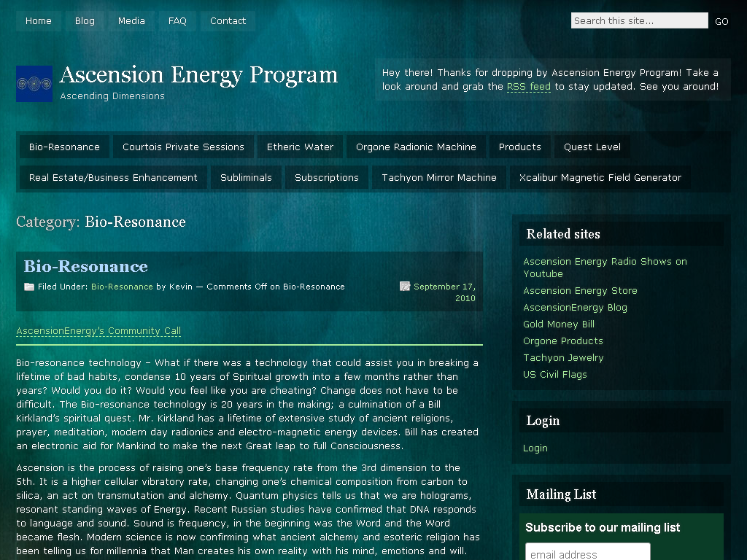The width and height of the screenshot is (747, 560).
Task: Open the AscensionEnergy's Community Call link
Action: point(98,331)
